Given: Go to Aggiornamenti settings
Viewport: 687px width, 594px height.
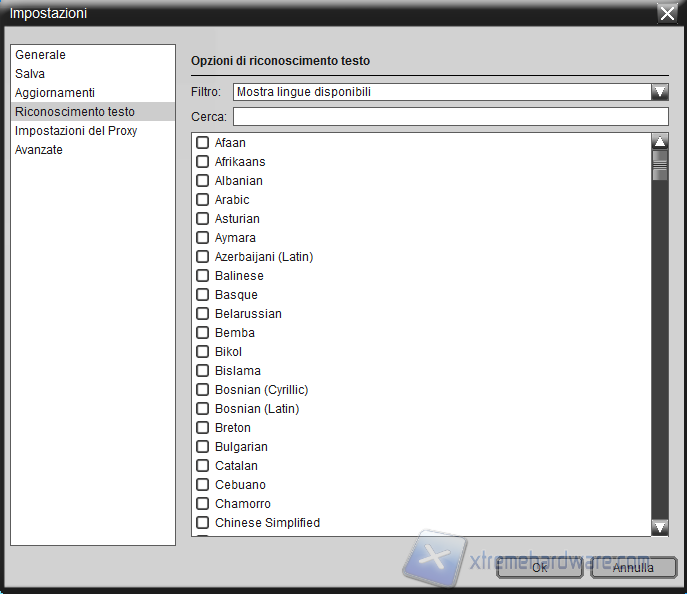Looking at the screenshot, I should point(55,93).
